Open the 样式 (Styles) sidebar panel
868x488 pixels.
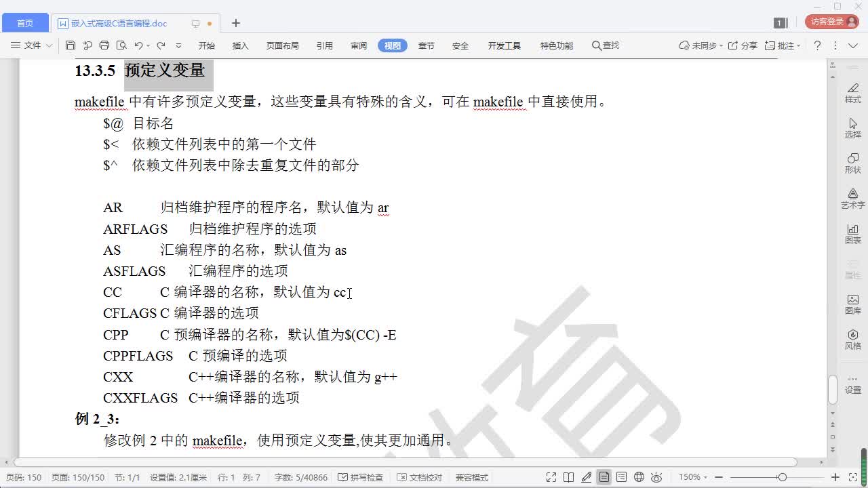(852, 93)
